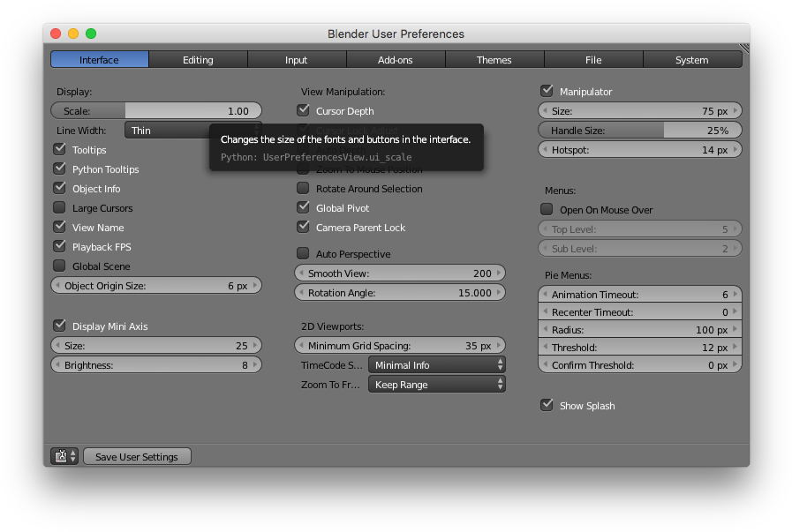Enable Open On Mouse Over for menus

point(547,209)
